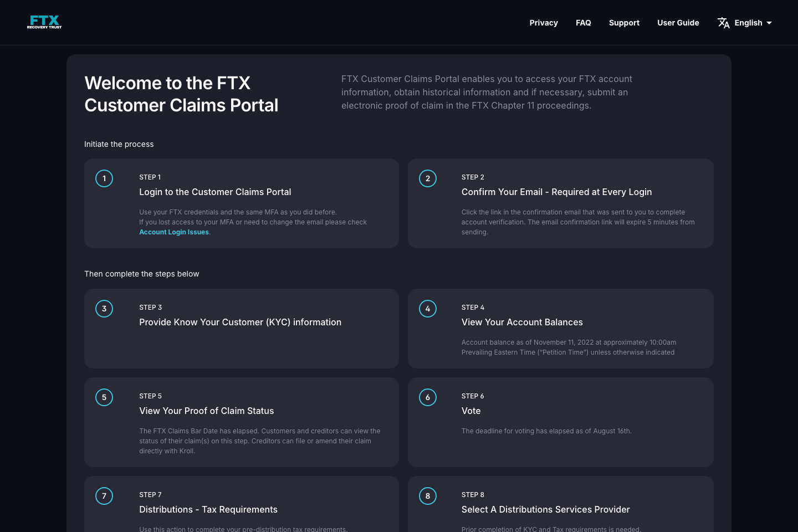The height and width of the screenshot is (532, 798).
Task: Expand the English language dropdown
Action: [751, 23]
